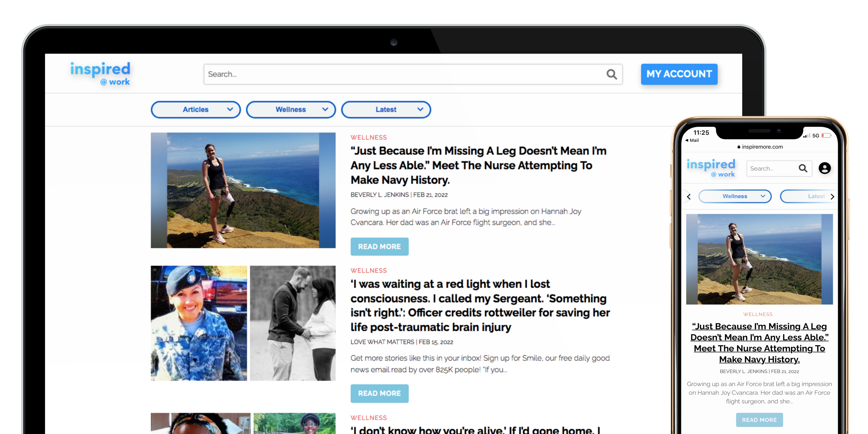The image size is (868, 434).
Task: Tap the Missing A Leg headline on phone
Action: click(x=759, y=343)
